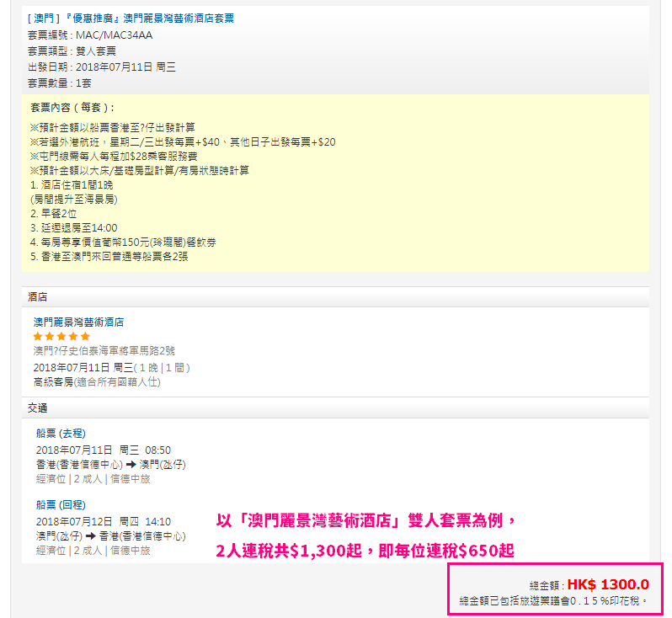Click the 酒店住宿1間1晚 item
The width and height of the screenshot is (672, 618).
[x=72, y=184]
